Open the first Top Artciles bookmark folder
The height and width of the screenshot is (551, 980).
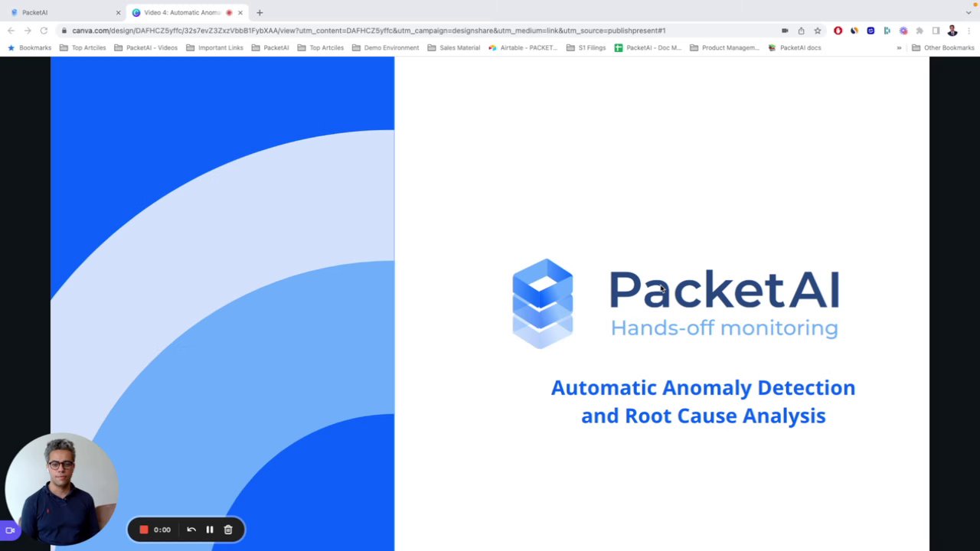click(x=83, y=47)
